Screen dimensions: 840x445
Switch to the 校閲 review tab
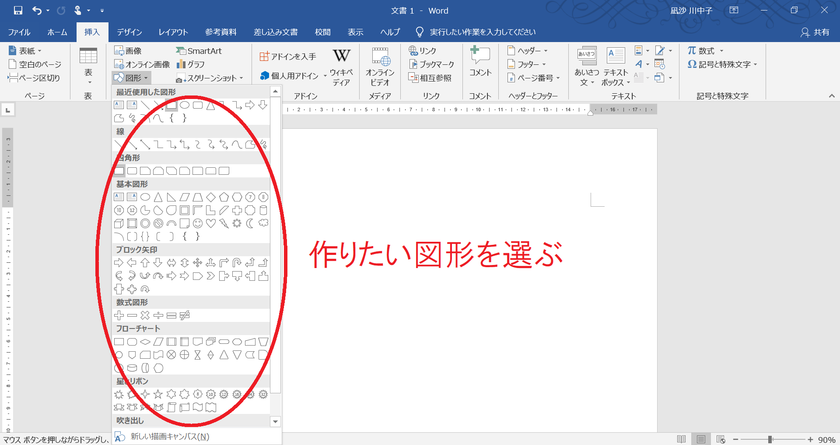point(322,32)
